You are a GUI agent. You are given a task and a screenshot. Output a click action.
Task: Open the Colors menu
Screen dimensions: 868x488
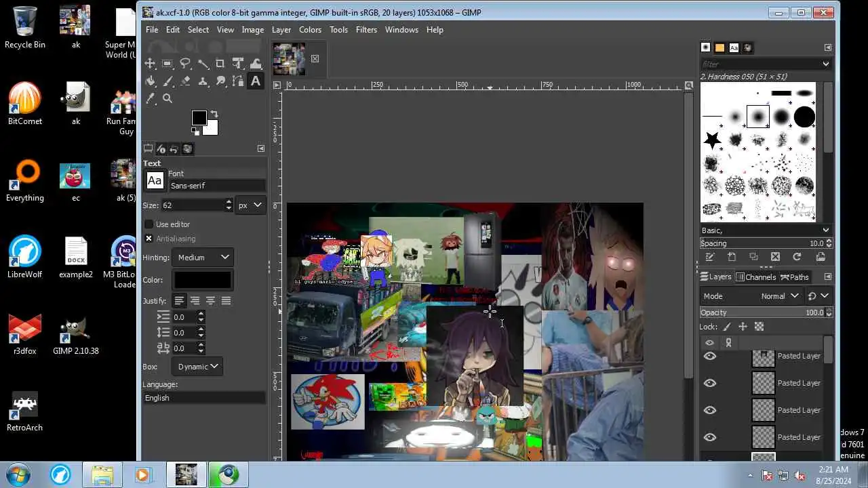click(310, 30)
